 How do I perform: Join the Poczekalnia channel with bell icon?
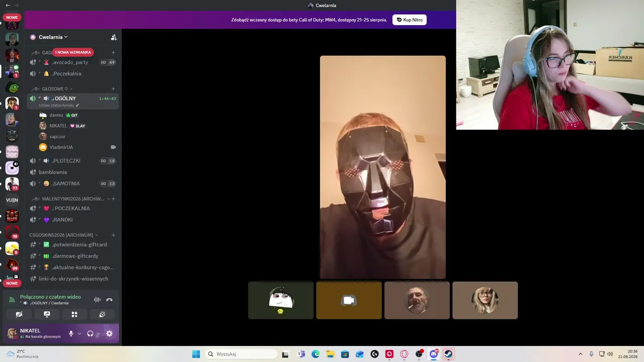click(x=72, y=73)
